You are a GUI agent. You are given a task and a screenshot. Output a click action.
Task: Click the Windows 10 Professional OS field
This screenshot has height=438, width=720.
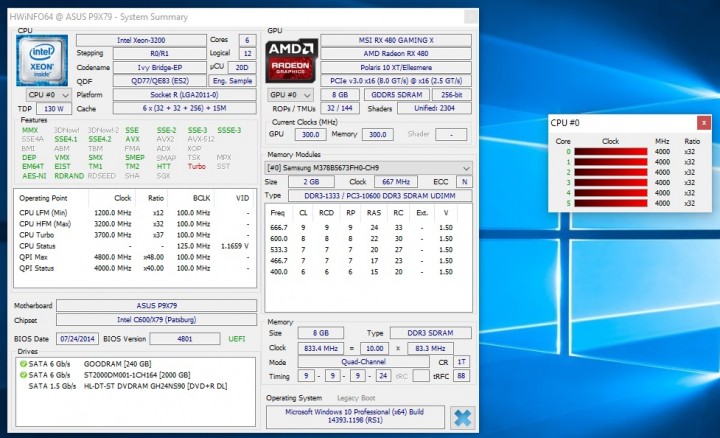(x=355, y=416)
